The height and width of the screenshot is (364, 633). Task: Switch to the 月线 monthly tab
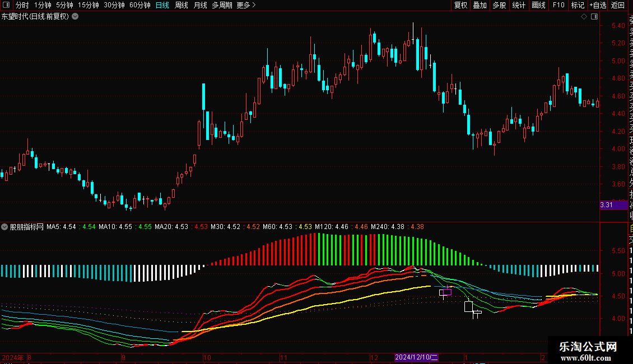tap(200, 5)
